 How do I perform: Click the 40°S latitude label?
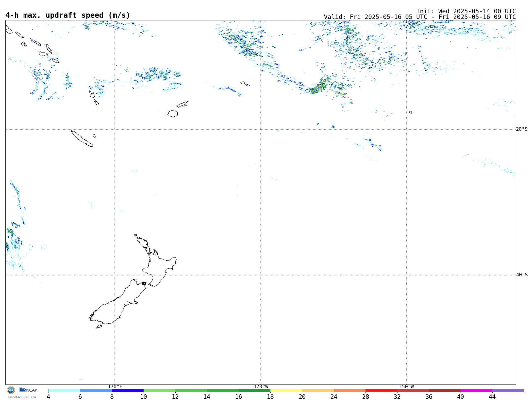point(522,275)
